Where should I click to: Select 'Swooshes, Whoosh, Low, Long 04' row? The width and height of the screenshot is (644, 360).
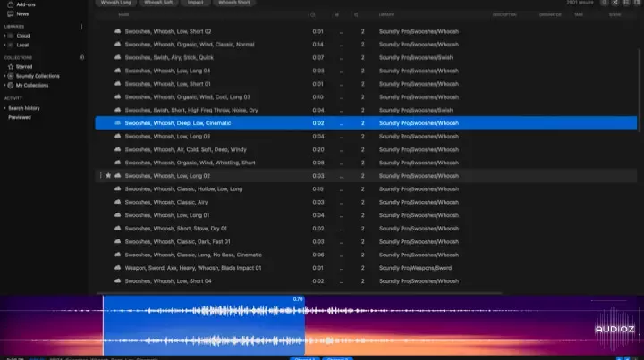366,71
